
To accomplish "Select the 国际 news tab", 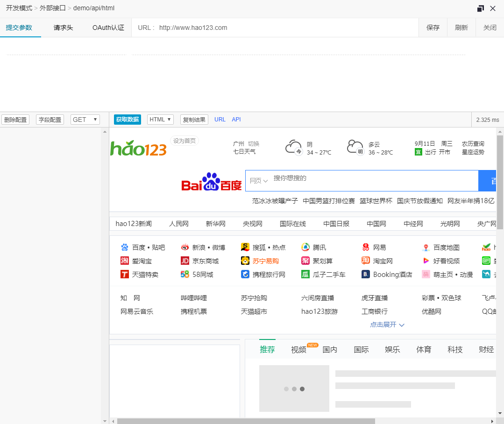I will pyautogui.click(x=361, y=349).
